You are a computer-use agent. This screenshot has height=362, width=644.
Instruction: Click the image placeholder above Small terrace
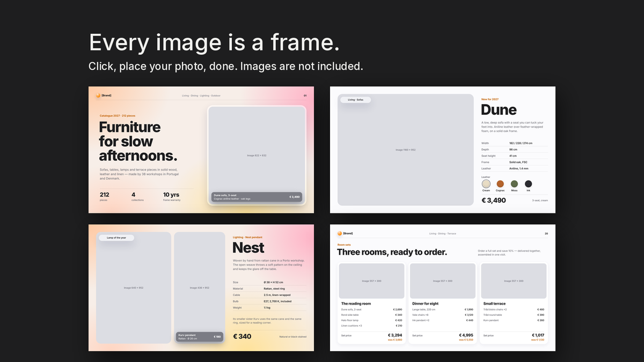[514, 280]
